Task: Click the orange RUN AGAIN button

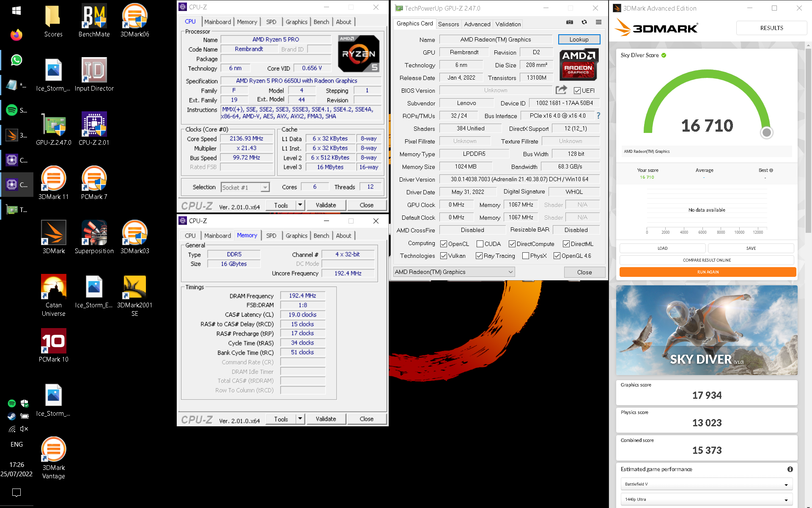Action: pyautogui.click(x=708, y=272)
